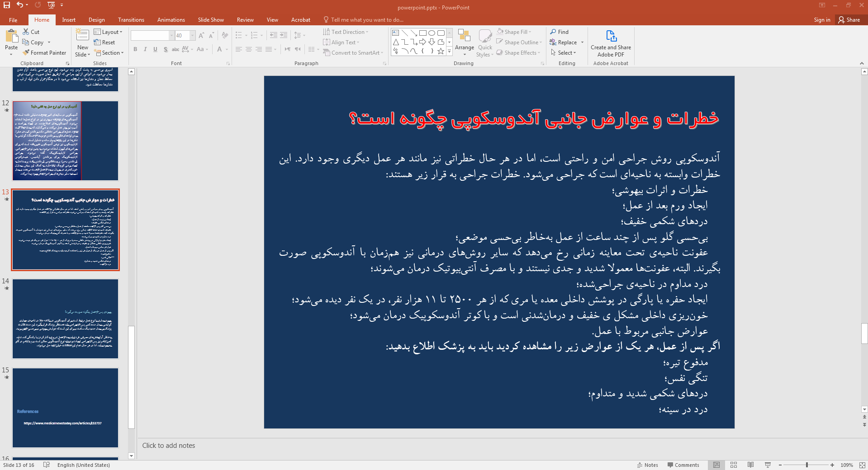Fit slide to current window icon
Image resolution: width=868 pixels, height=470 pixels.
pyautogui.click(x=862, y=465)
